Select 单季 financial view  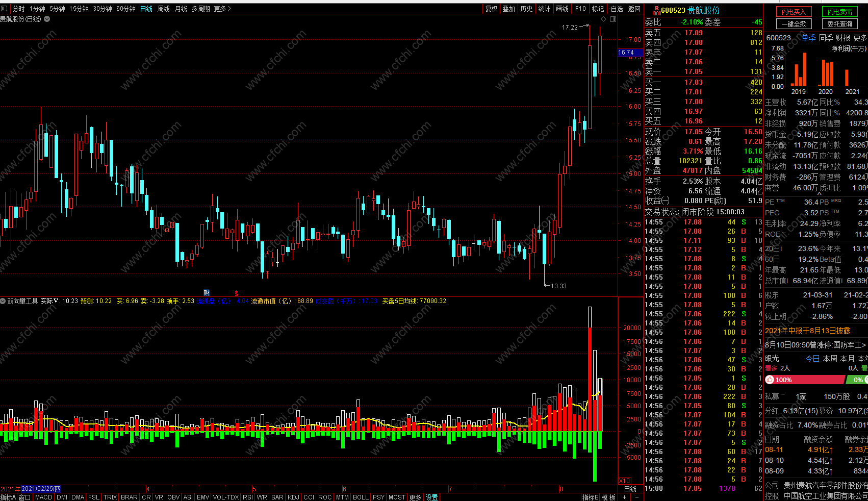808,38
